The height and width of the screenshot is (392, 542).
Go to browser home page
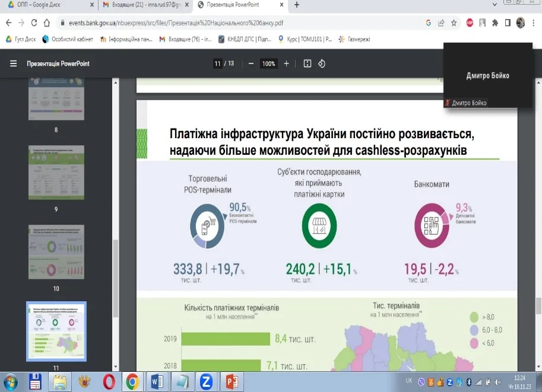click(x=47, y=23)
